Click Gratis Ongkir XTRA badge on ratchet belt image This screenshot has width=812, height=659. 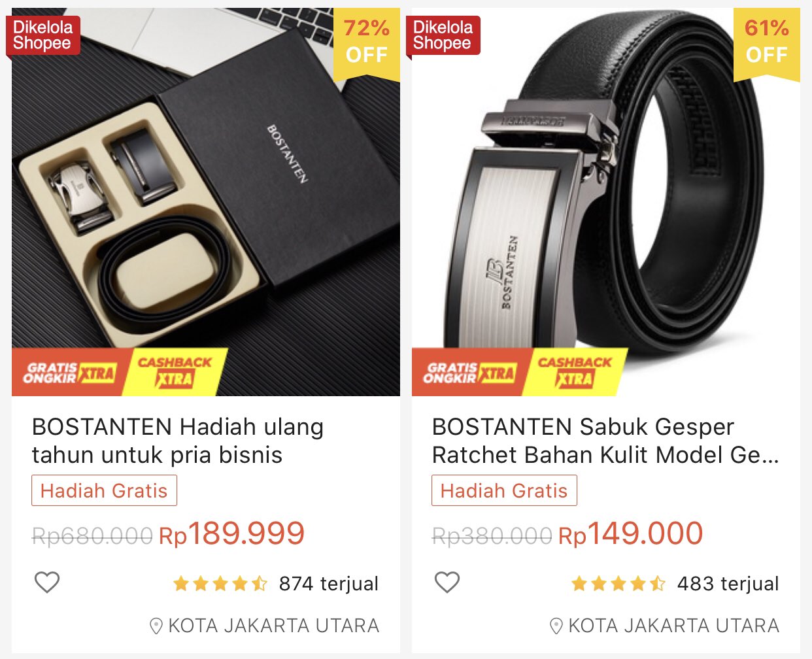coord(469,373)
